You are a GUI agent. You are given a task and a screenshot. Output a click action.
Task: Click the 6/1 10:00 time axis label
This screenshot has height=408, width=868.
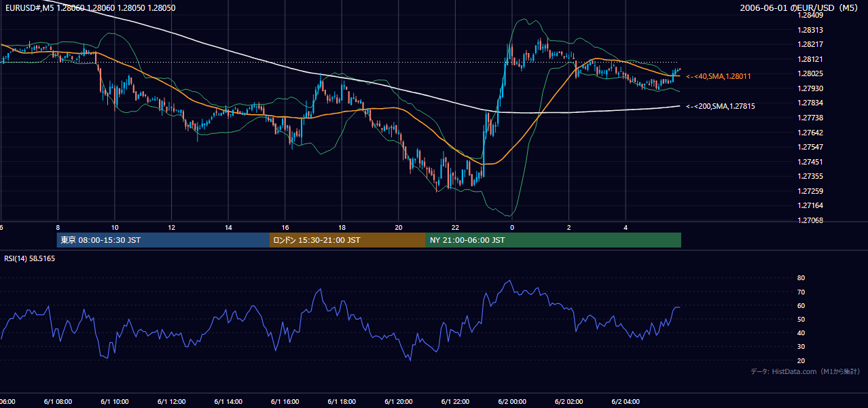(115, 402)
